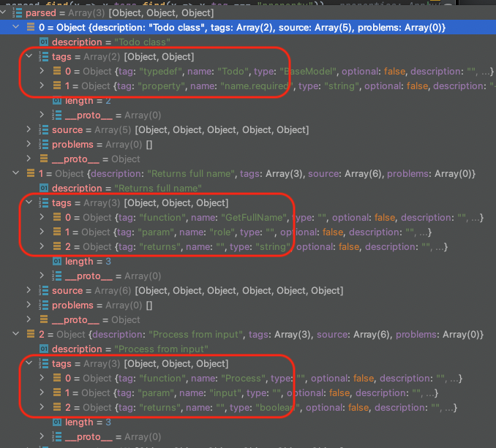The image size is (496, 448).
Task: Click the primitive icon beside "Process from input" description
Action: (x=44, y=349)
